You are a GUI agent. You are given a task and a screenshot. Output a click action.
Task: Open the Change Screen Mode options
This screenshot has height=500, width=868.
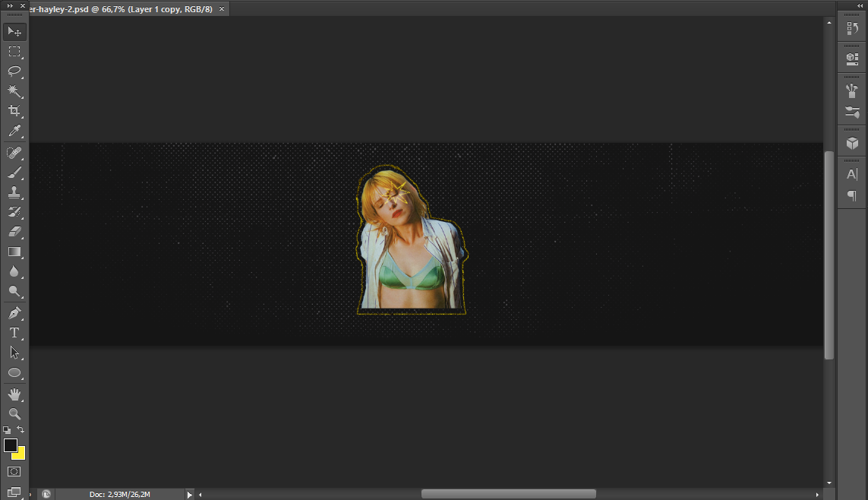point(14,492)
